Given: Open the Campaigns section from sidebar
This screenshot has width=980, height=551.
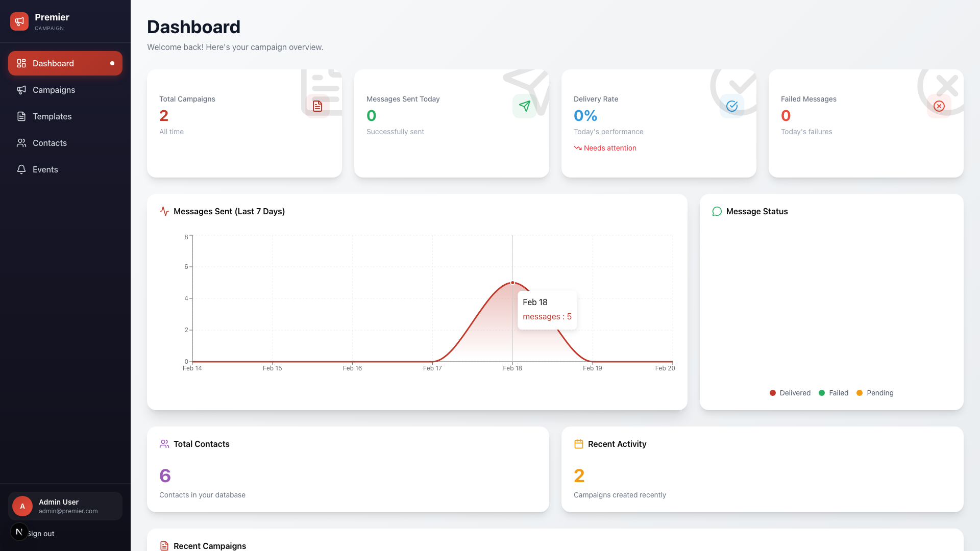Looking at the screenshot, I should 54,90.
